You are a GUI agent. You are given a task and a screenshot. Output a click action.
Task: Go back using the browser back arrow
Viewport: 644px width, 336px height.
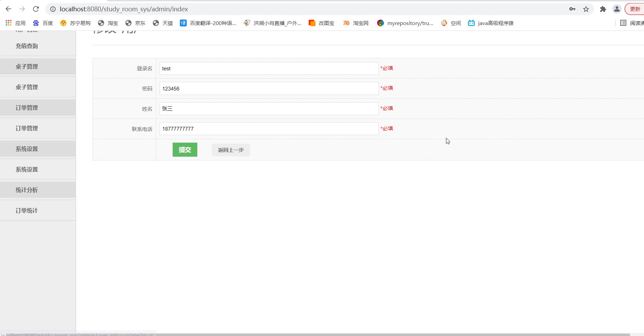(x=9, y=9)
